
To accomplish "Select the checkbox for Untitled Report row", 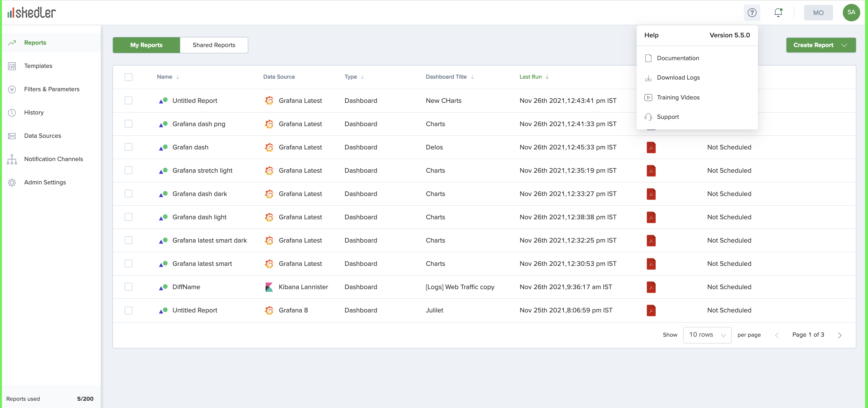I will [128, 100].
